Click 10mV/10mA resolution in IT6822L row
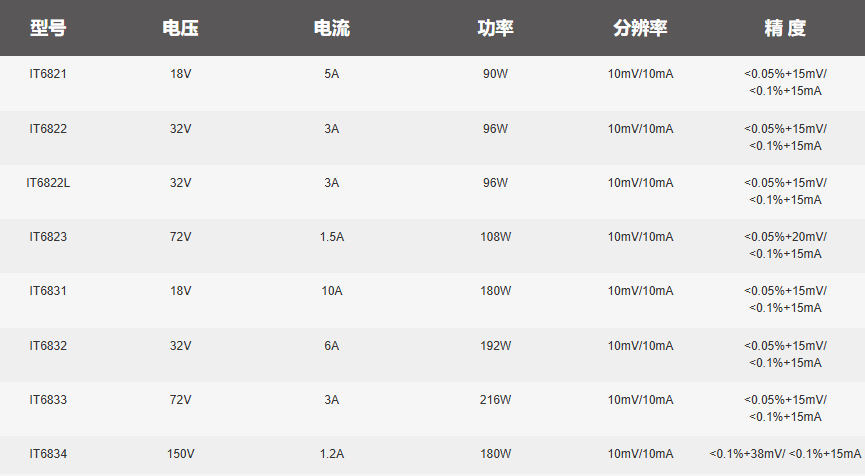Viewport: 865px width, 476px height. (640, 183)
